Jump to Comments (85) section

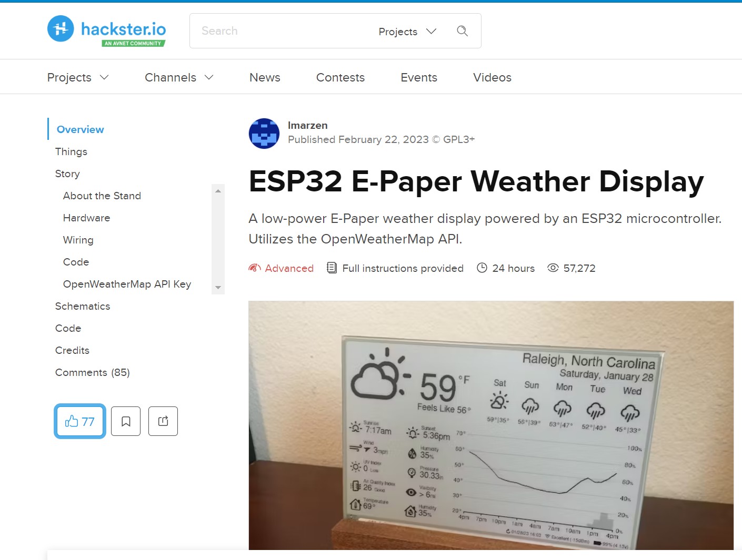point(92,372)
